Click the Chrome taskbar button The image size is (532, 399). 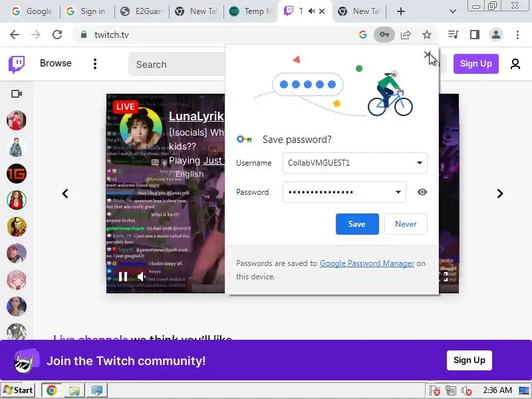[52, 390]
